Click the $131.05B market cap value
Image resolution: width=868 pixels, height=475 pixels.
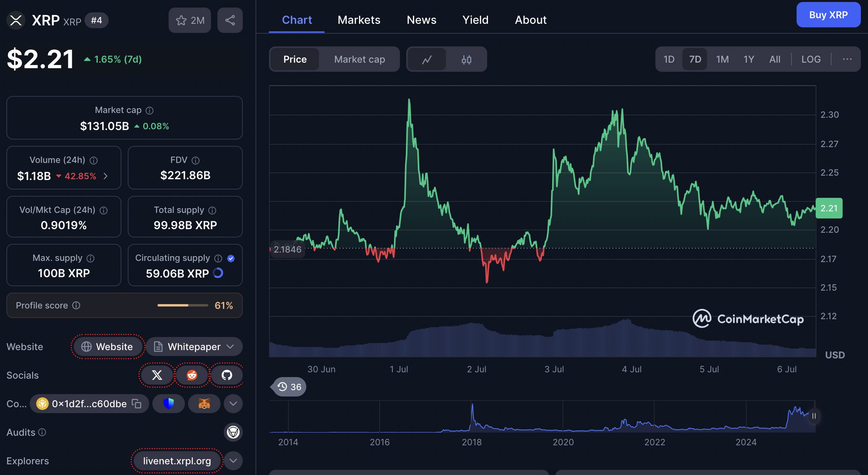[104, 126]
